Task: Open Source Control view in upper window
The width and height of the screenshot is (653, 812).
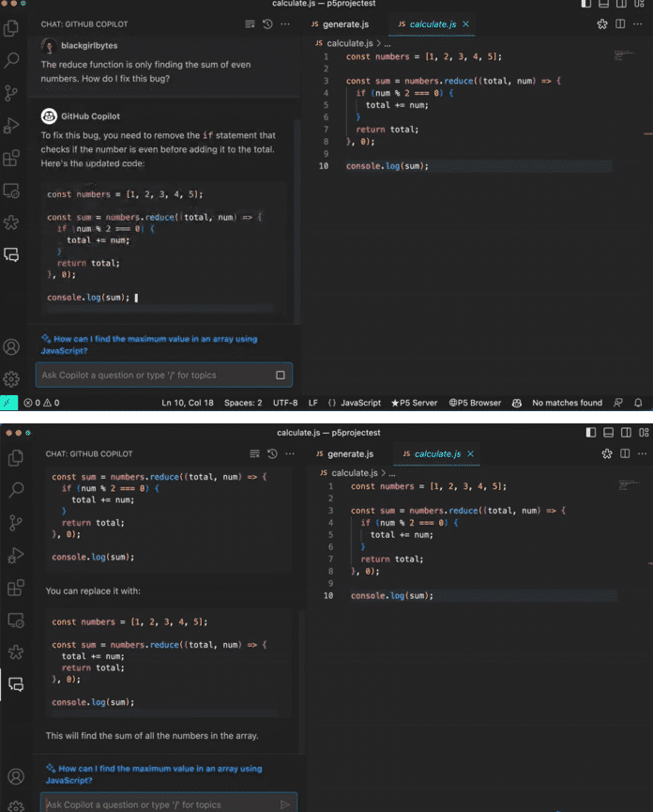Action: 12,92
